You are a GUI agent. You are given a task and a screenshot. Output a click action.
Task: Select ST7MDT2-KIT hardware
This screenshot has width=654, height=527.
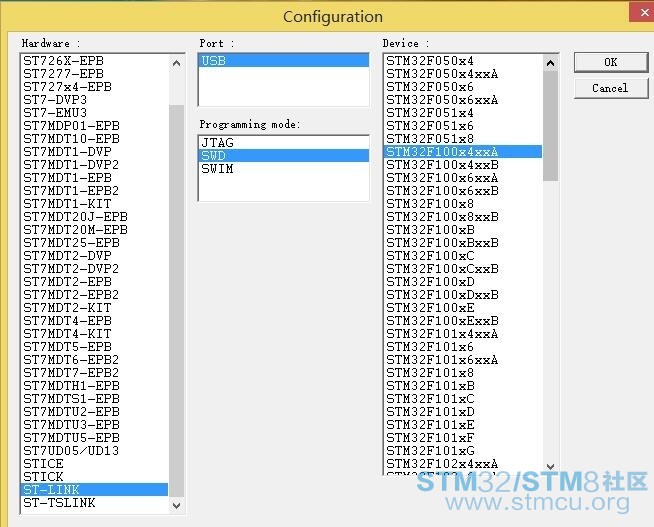pos(94,308)
